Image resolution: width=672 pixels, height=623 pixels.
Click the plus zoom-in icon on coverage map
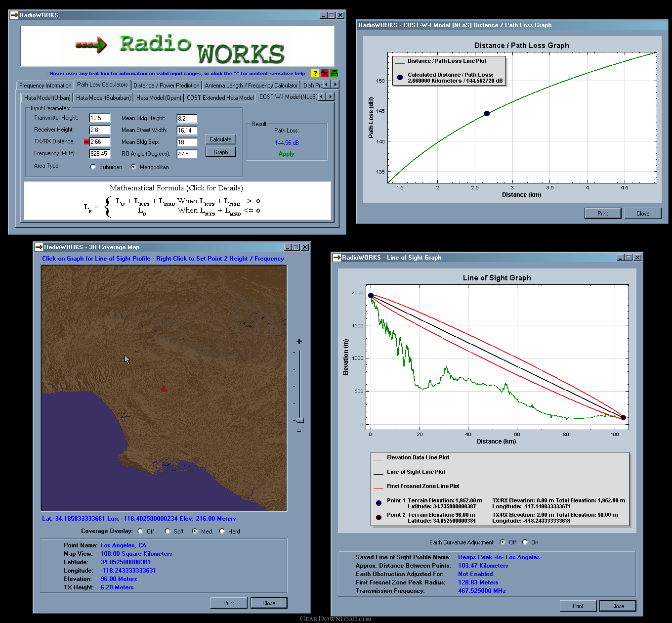pyautogui.click(x=299, y=341)
